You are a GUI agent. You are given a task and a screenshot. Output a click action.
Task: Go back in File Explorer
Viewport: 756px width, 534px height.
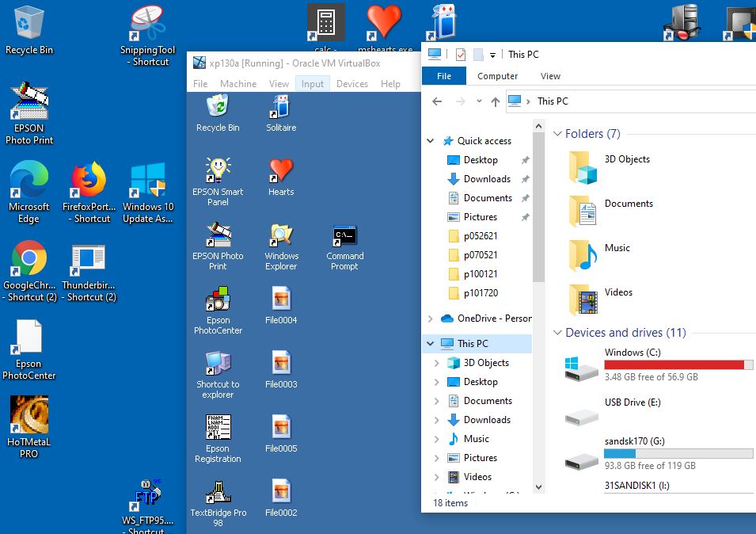coord(437,101)
